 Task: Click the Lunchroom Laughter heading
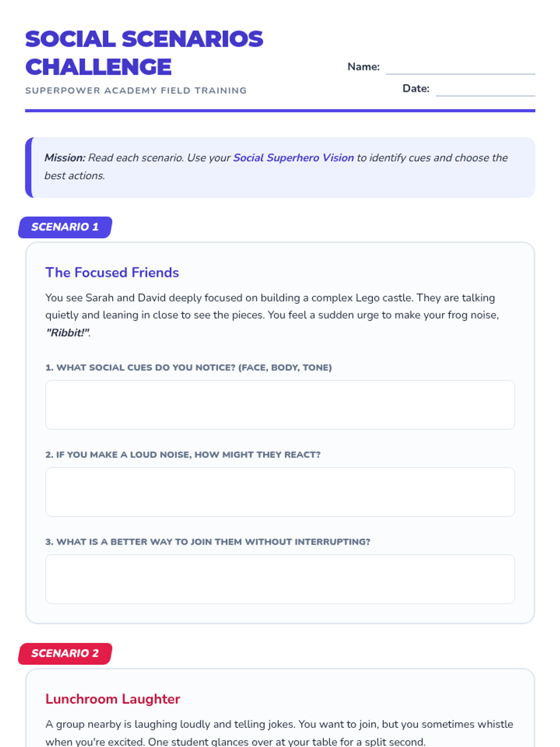click(x=112, y=699)
